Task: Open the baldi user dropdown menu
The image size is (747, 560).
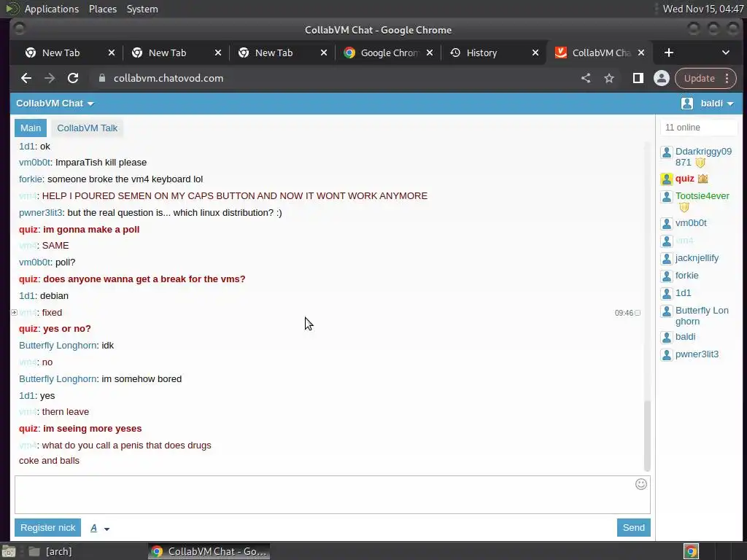Action: pyautogui.click(x=716, y=104)
